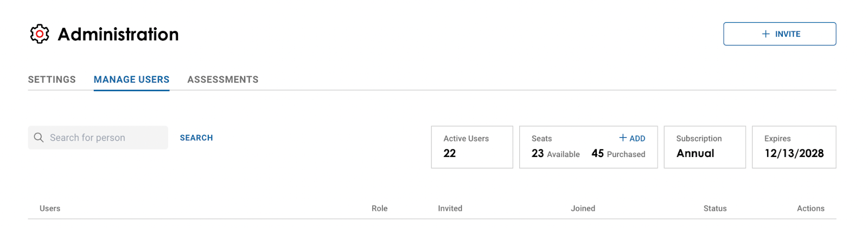Click the Administration gear icon
Screen dimensions: 868x228
point(39,34)
